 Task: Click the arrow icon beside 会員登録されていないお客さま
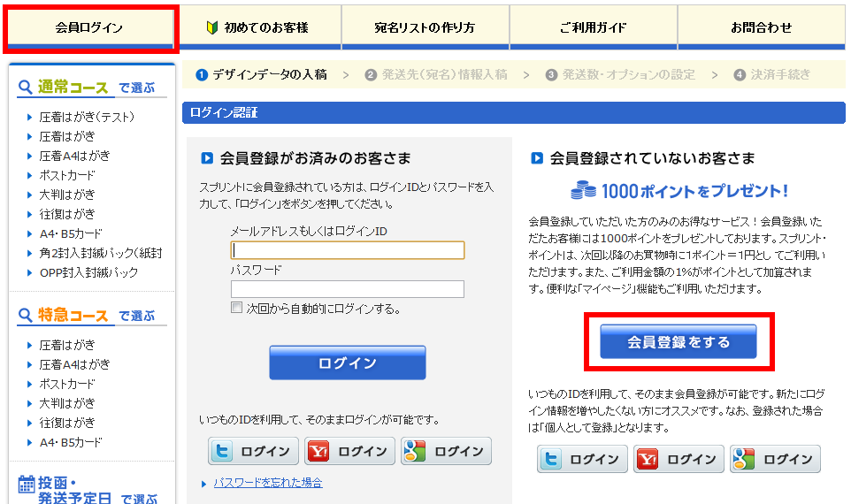[537, 158]
